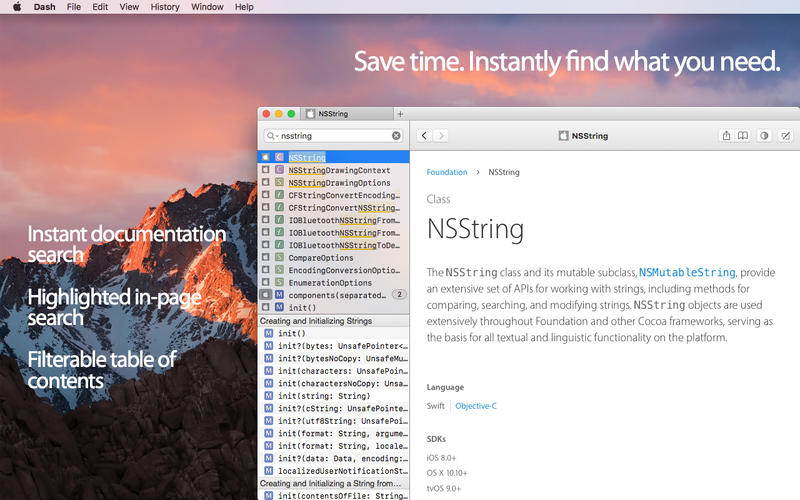Image resolution: width=800 pixels, height=500 pixels.
Task: Click the S icon next to EnumerationOptions
Action: (280, 282)
